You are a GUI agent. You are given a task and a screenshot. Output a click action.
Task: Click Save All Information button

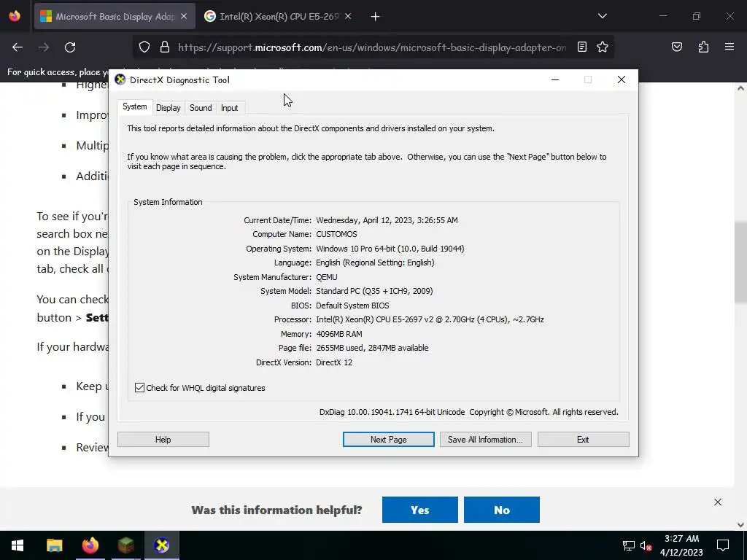pos(485,440)
